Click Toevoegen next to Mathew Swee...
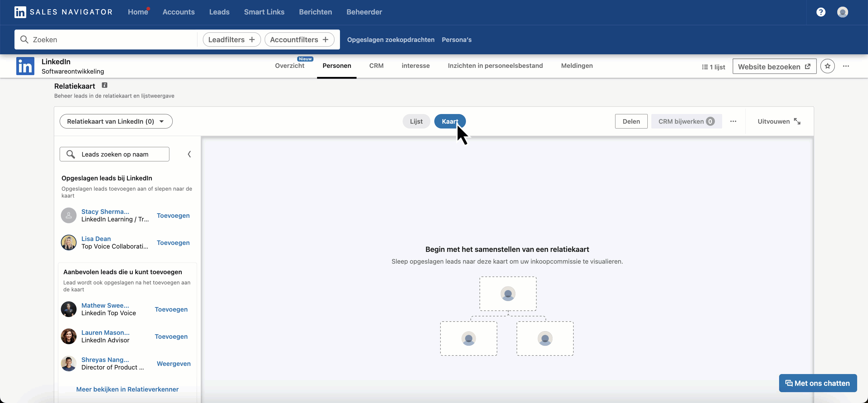The height and width of the screenshot is (403, 868). 171,309
